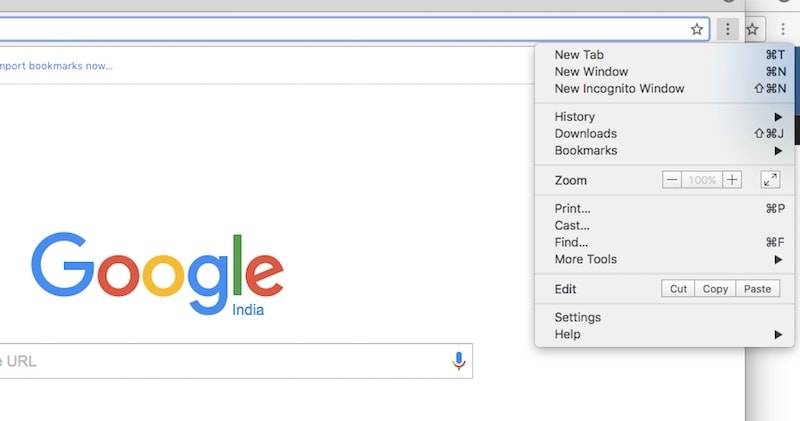Click the three-dot Chrome menu button
Viewport: 800px width, 421px height.
pos(728,30)
